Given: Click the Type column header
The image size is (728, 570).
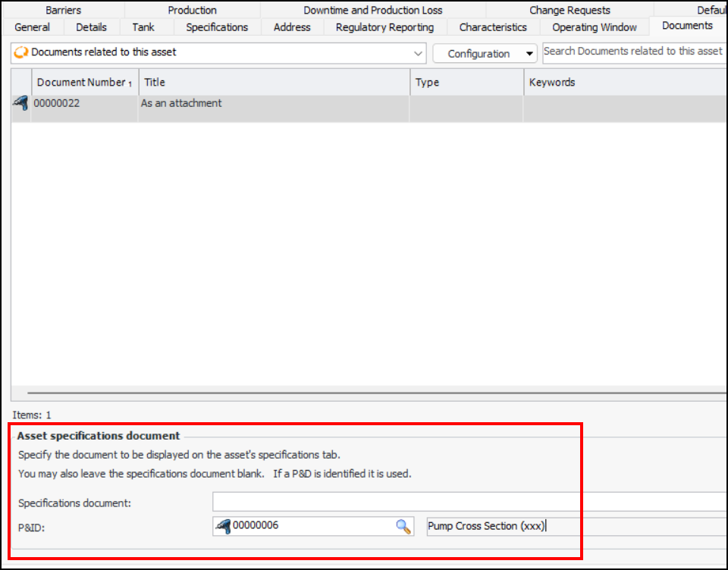Looking at the screenshot, I should 466,82.
